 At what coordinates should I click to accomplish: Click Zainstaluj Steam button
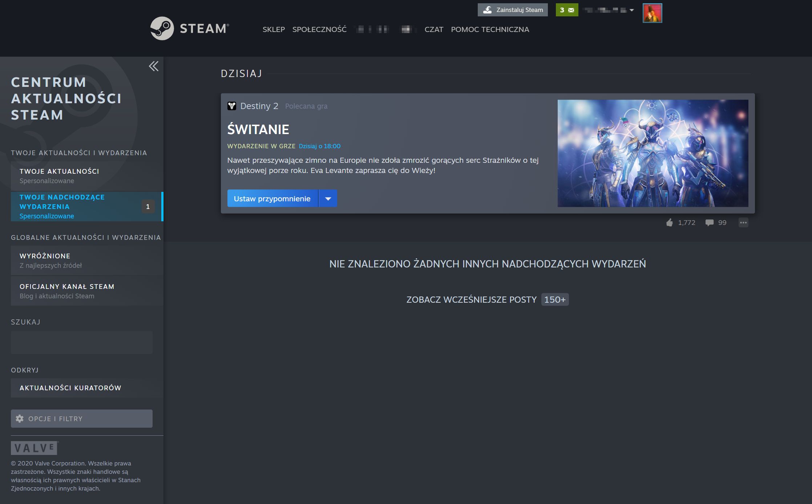512,10
